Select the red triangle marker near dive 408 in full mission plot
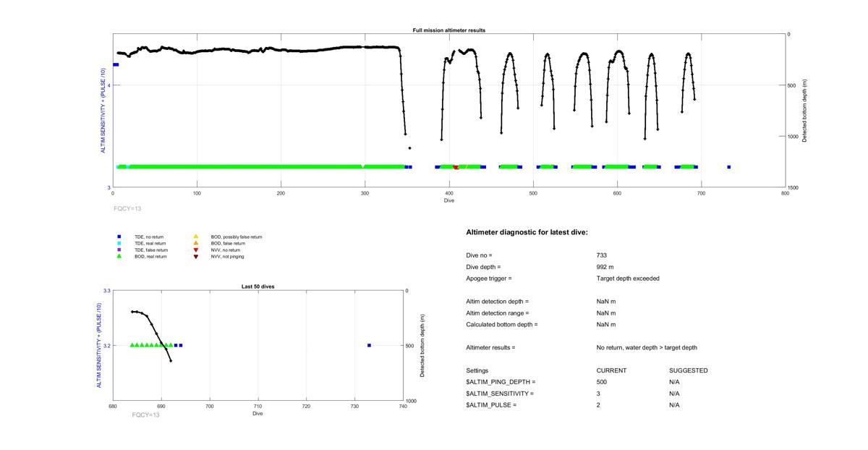The height and width of the screenshot is (450, 868). point(456,167)
